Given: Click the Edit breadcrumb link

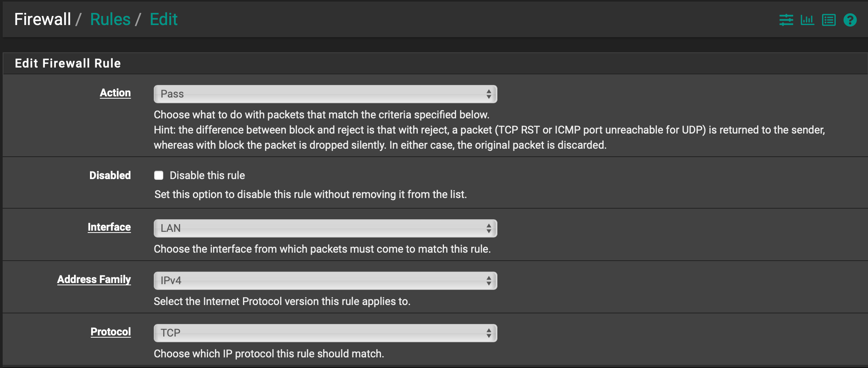Looking at the screenshot, I should click(x=164, y=19).
